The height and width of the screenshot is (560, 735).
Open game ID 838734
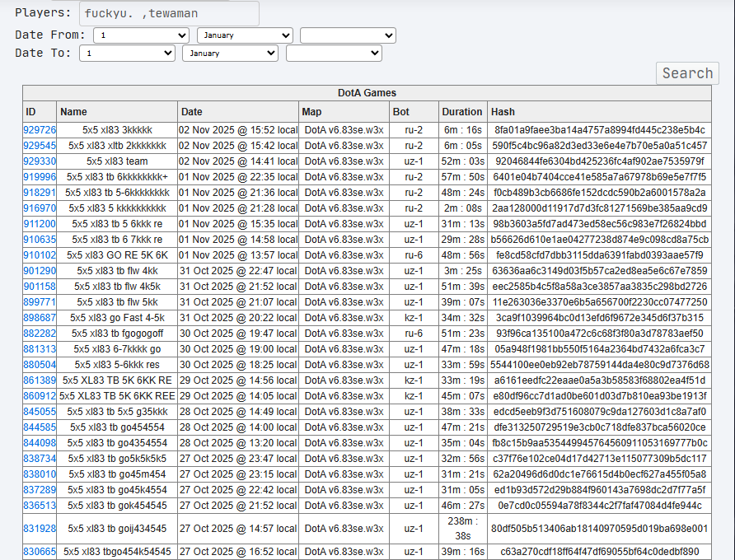point(40,459)
